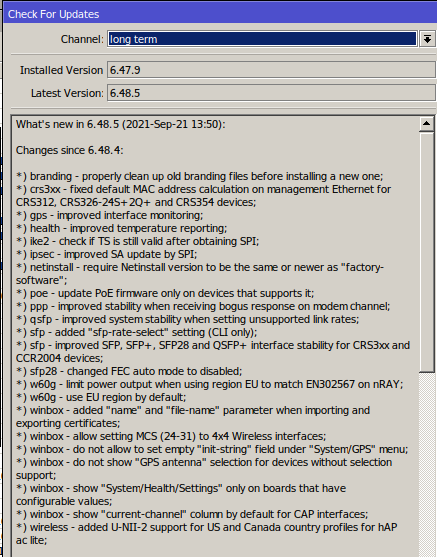Click the 'winbox - do not allow to set empty init-string' line

pos(212,449)
